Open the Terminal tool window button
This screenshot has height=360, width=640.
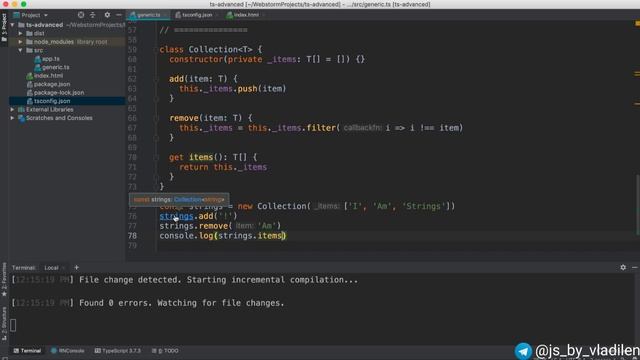click(27, 351)
